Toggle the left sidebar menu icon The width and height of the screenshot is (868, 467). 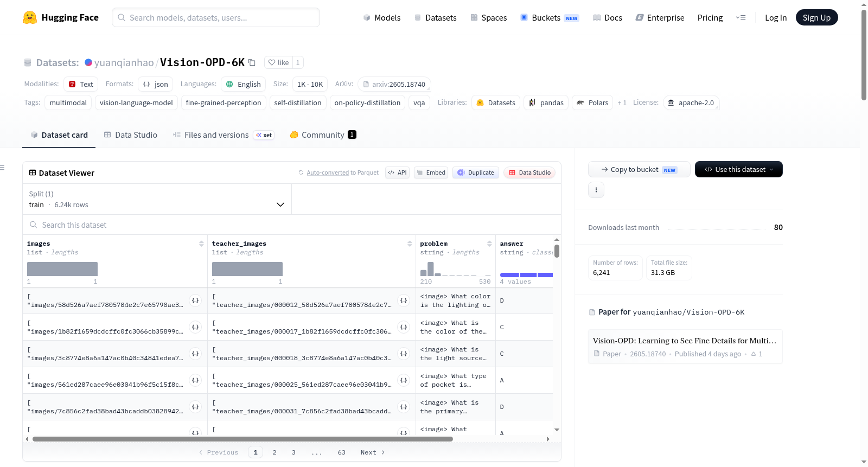coord(3,168)
